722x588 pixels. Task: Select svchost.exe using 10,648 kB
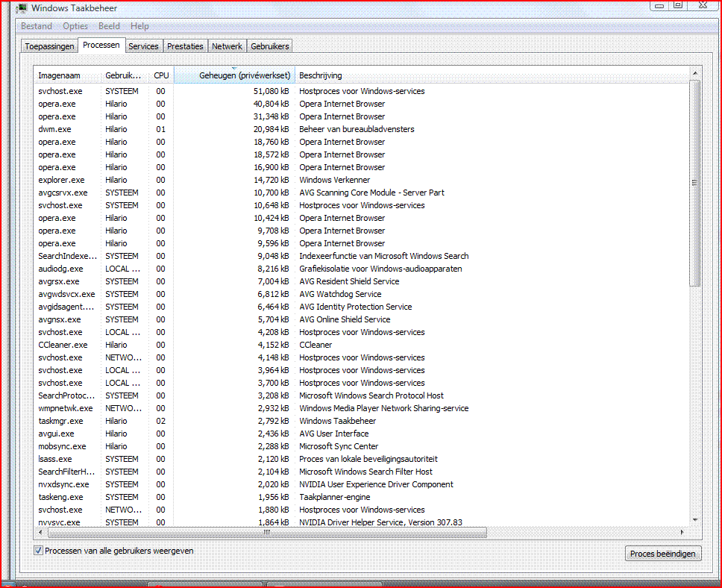361,205
